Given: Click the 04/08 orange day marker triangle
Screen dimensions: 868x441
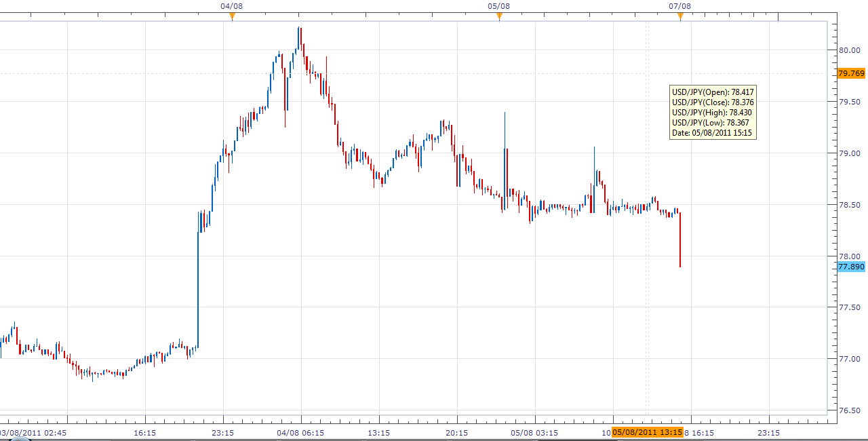Looking at the screenshot, I should click(x=233, y=17).
